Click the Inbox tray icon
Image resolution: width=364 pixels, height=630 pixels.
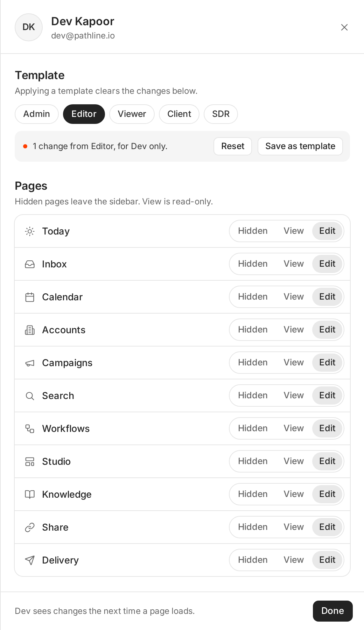30,264
